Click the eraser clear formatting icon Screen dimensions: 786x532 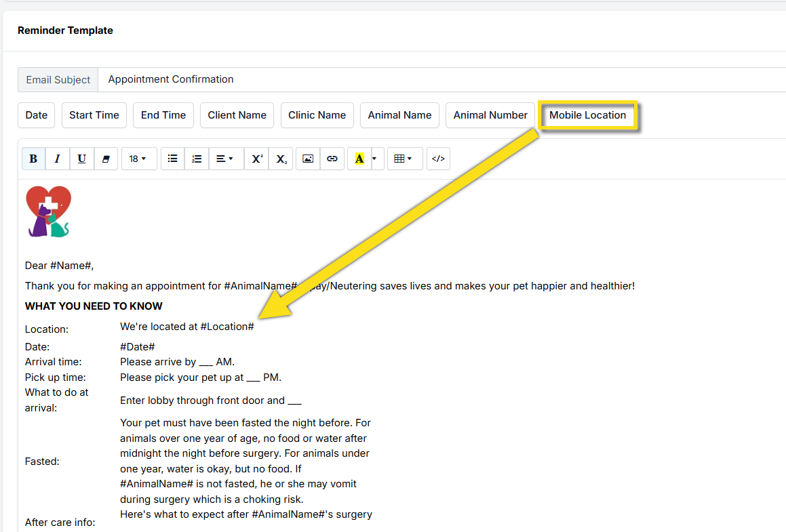point(105,159)
